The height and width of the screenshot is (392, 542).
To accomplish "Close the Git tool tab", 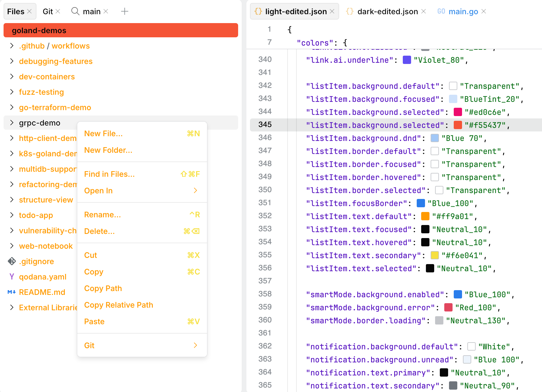I will pos(58,11).
